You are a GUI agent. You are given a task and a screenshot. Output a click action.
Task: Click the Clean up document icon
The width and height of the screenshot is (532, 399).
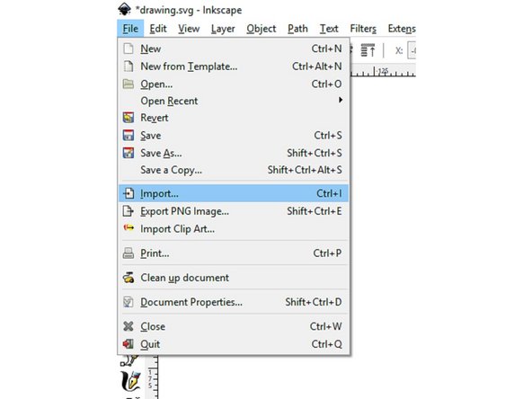coord(129,278)
